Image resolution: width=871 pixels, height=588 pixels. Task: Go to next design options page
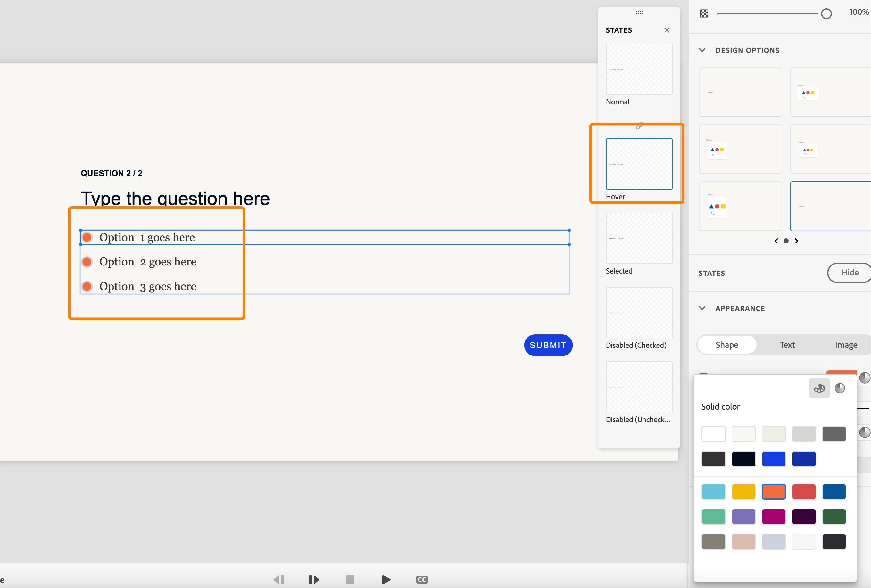pos(796,241)
